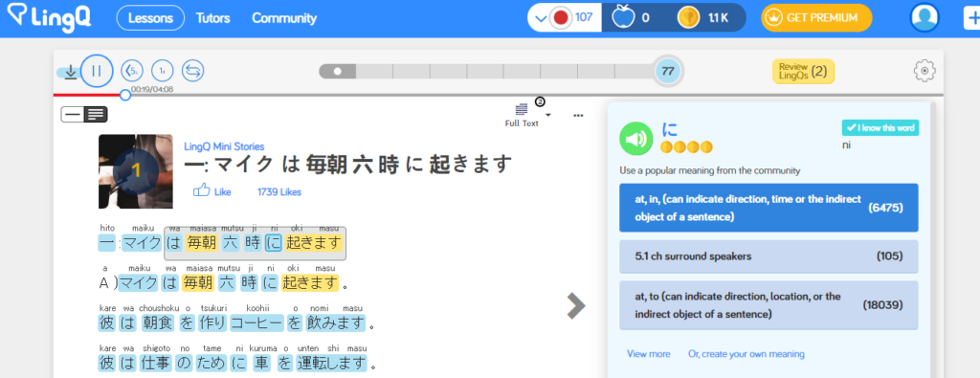Click the 77 progress circle
This screenshot has height=378, width=980.
667,71
